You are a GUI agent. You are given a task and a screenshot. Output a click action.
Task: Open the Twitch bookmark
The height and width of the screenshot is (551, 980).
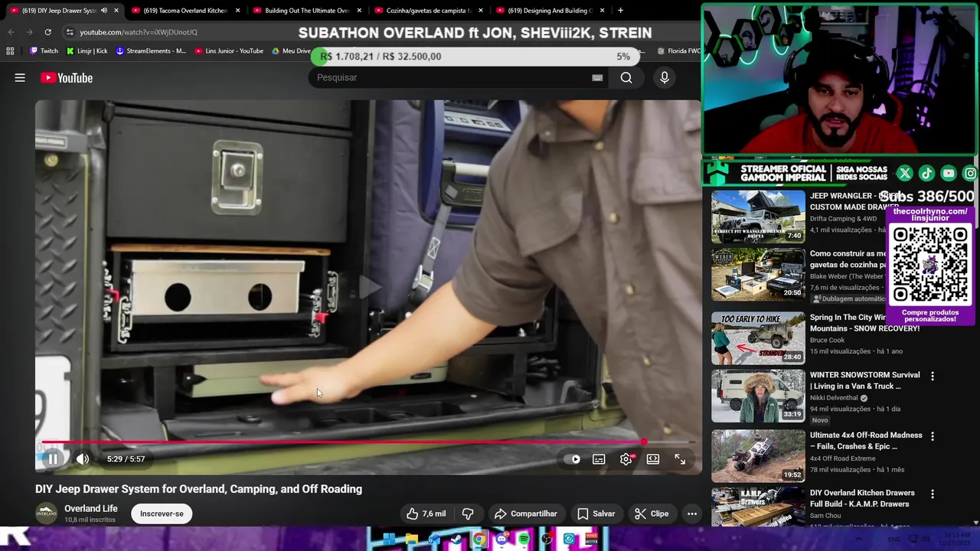tap(44, 51)
